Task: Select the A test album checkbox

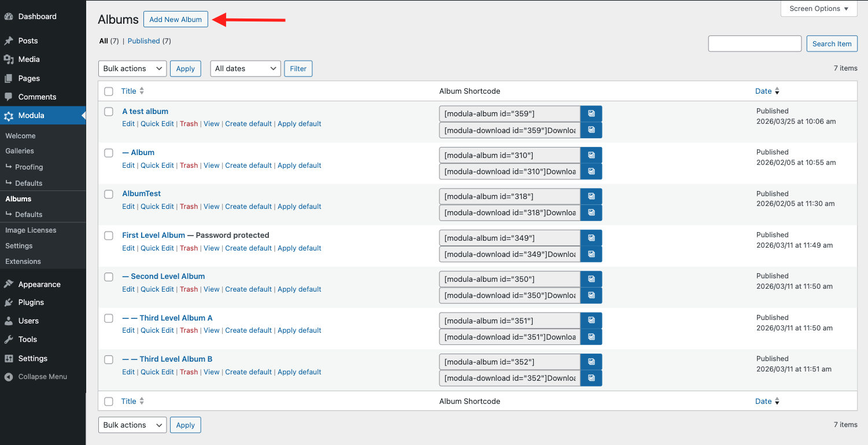Action: (109, 112)
